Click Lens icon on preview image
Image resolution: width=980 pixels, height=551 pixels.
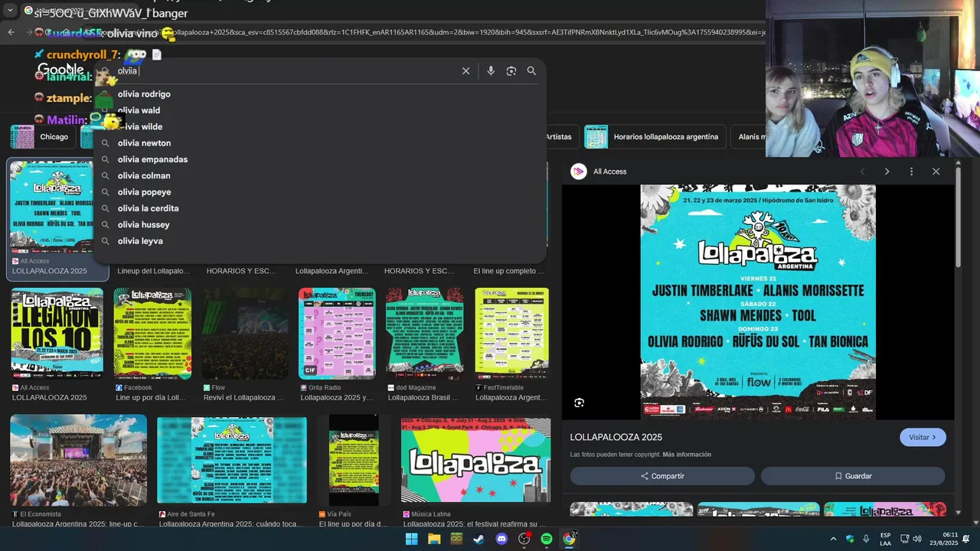click(x=580, y=403)
